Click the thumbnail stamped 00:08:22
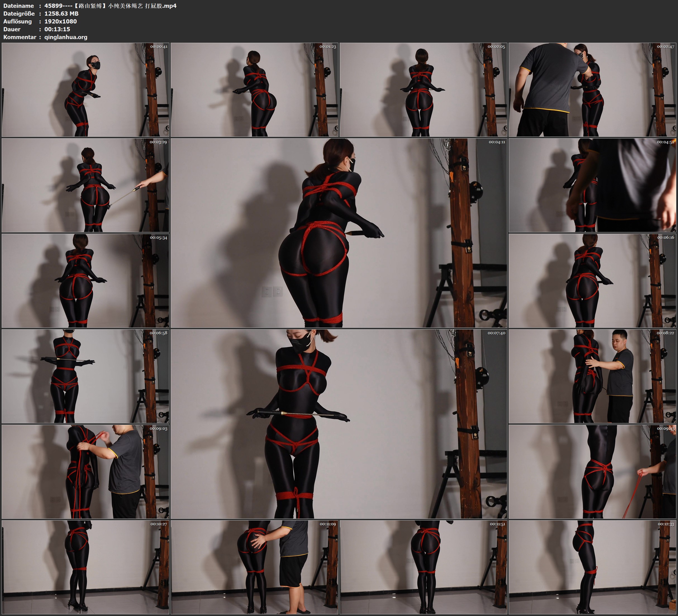Viewport: 678px width, 616px height. tap(592, 376)
